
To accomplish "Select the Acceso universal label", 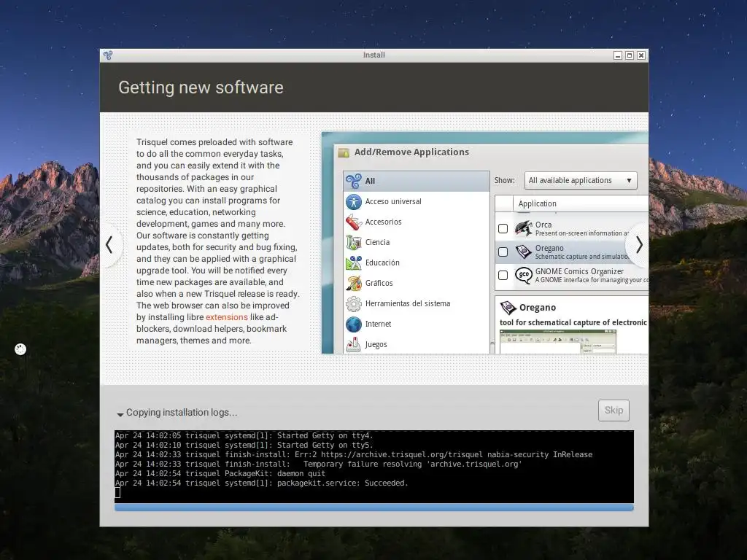I will pyautogui.click(x=393, y=202).
